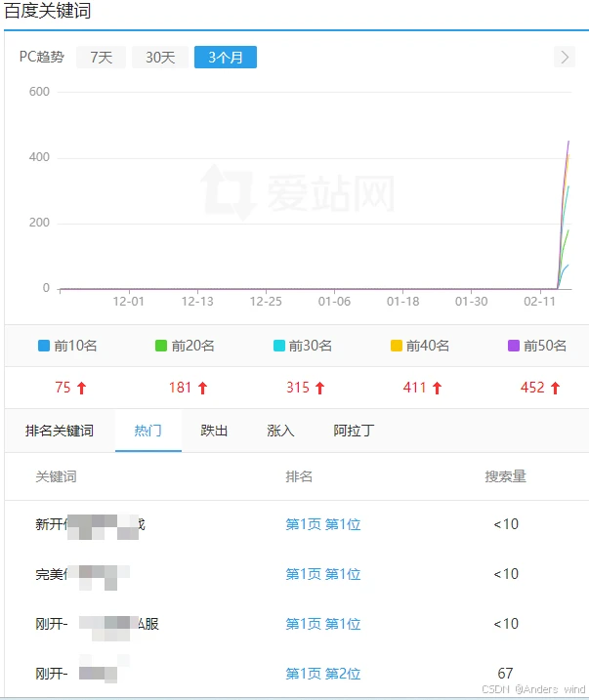Toggle the 前50名 purple legend series
589x700 pixels.
pos(536,346)
